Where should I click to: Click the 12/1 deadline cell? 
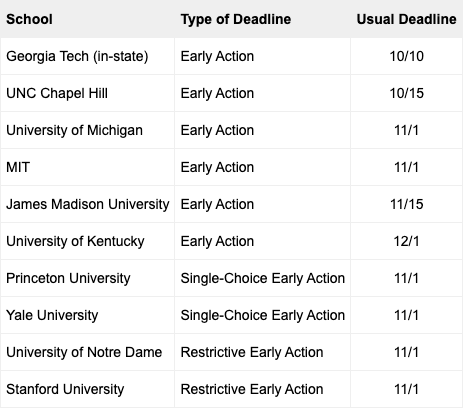click(x=406, y=241)
